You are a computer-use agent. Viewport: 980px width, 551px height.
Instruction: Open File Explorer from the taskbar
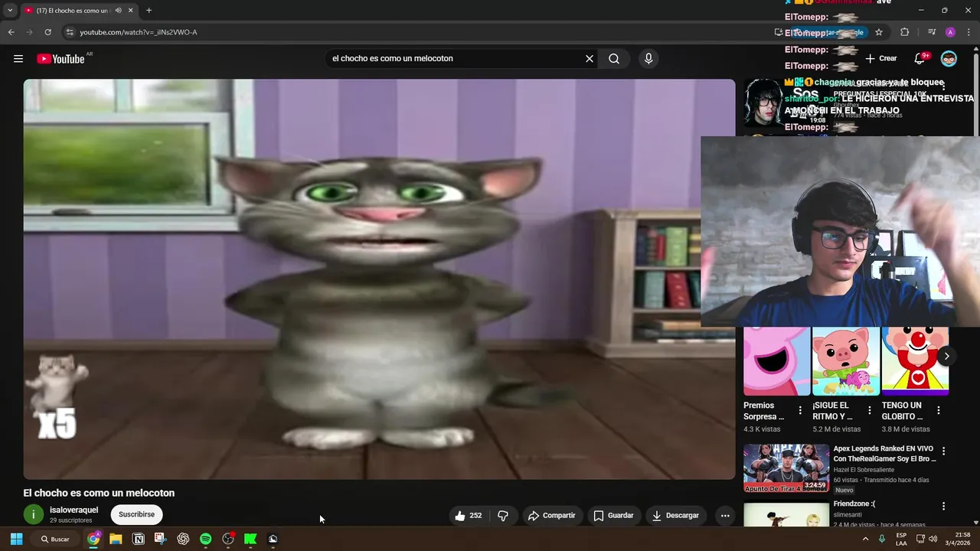click(x=116, y=539)
